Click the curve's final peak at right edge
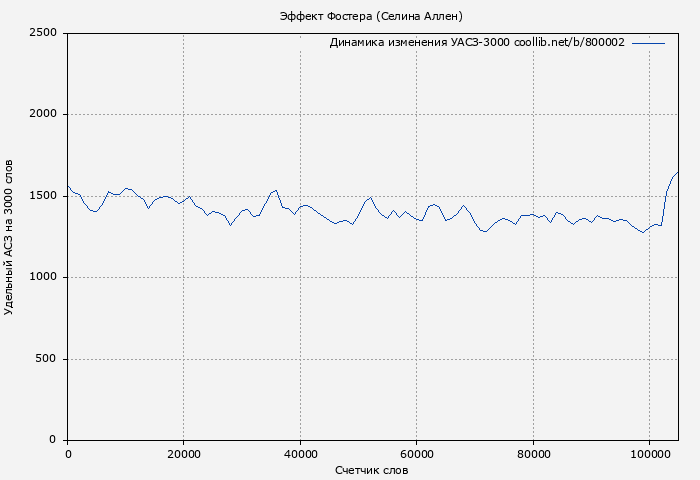 pyautogui.click(x=677, y=173)
